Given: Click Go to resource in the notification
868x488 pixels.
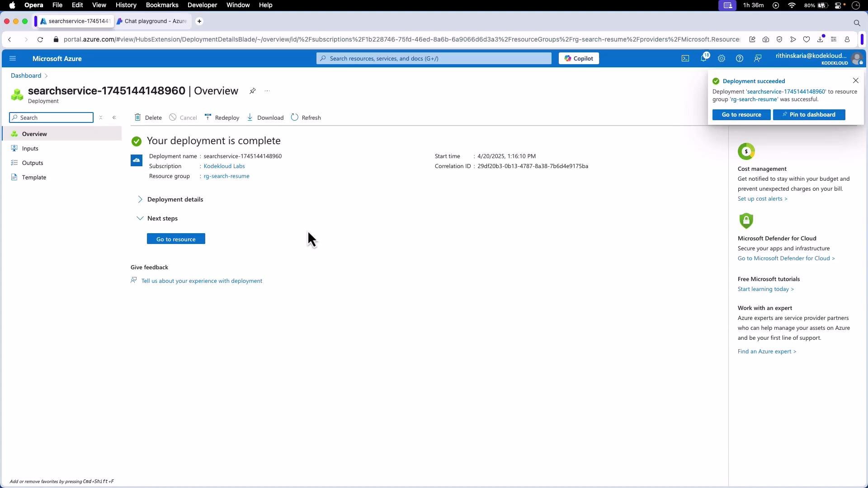Looking at the screenshot, I should pyautogui.click(x=741, y=115).
